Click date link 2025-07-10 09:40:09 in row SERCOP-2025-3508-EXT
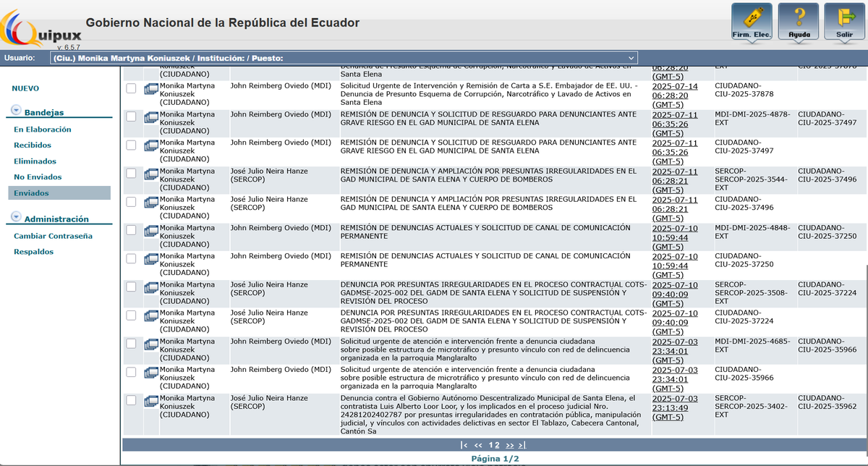The height and width of the screenshot is (466, 868). 675,294
